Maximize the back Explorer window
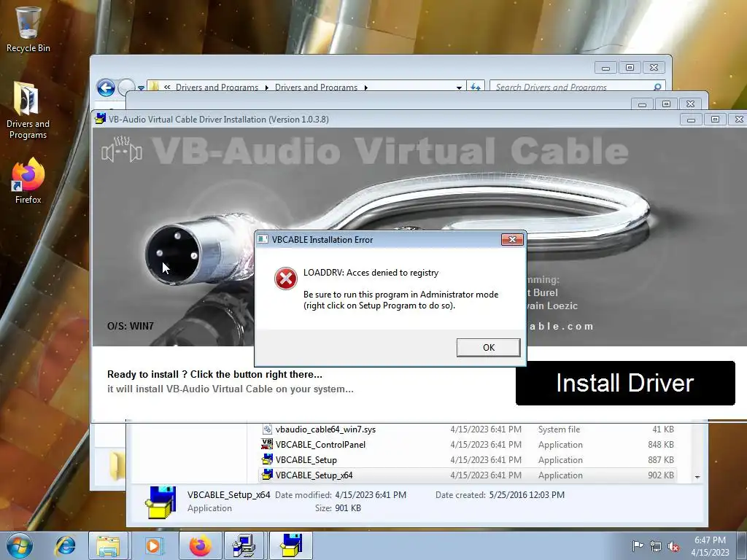The image size is (747, 560). click(x=630, y=68)
